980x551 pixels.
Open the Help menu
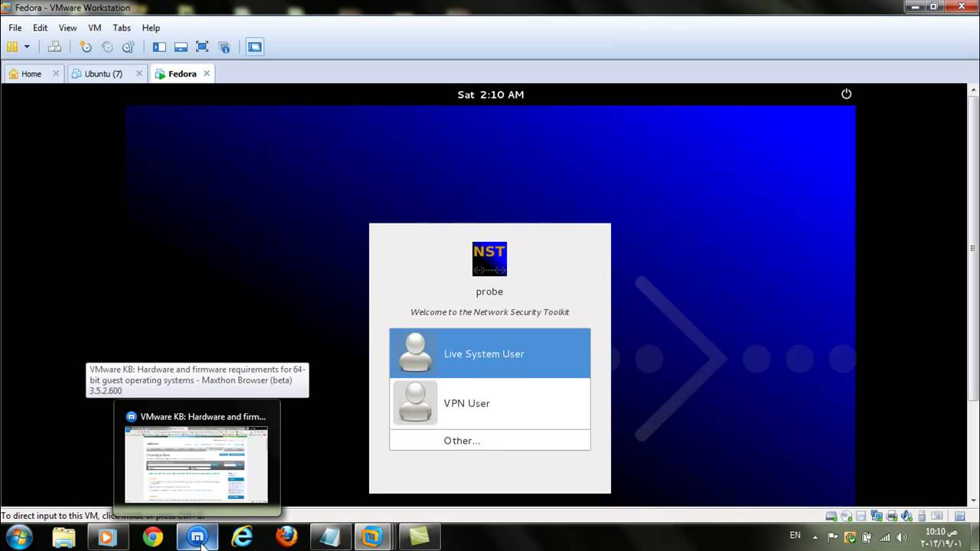point(151,28)
